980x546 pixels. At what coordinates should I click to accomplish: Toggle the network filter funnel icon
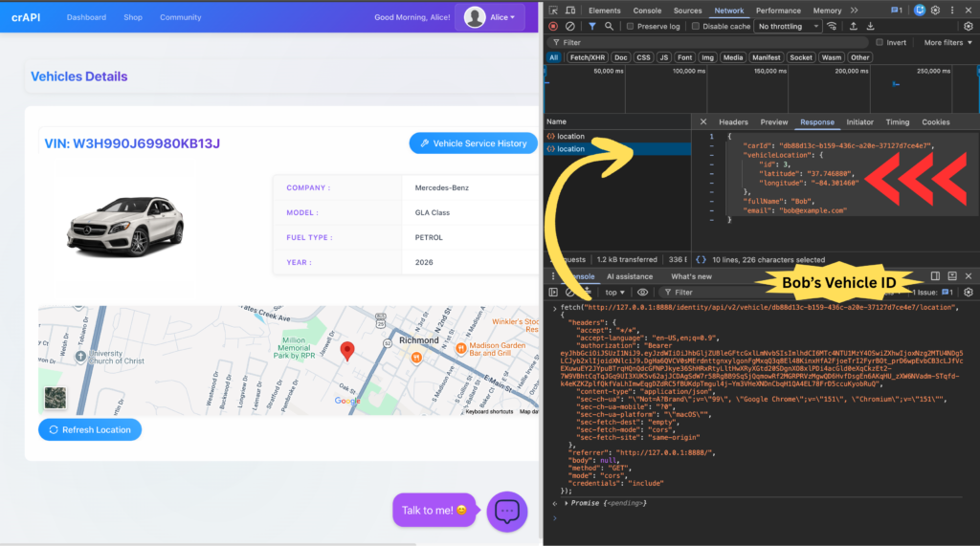click(591, 26)
